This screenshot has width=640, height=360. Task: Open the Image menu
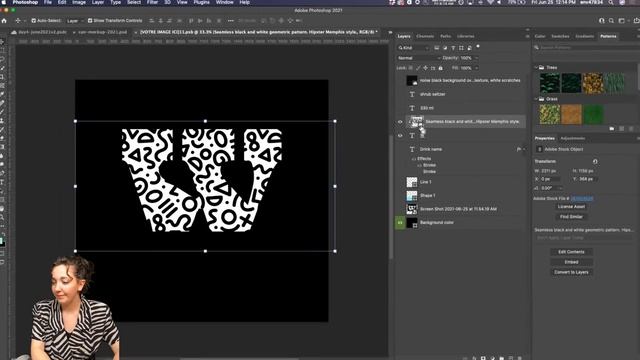tap(79, 2)
